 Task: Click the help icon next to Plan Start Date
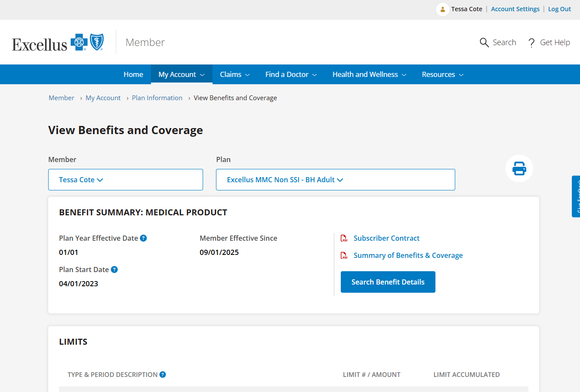click(114, 269)
